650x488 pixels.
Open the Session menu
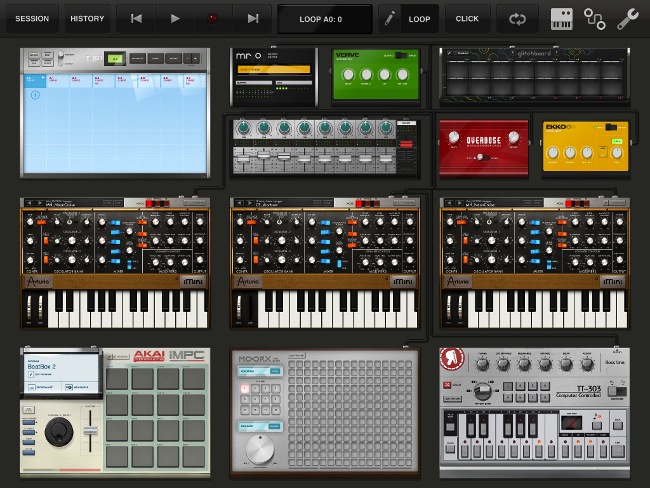[x=32, y=19]
